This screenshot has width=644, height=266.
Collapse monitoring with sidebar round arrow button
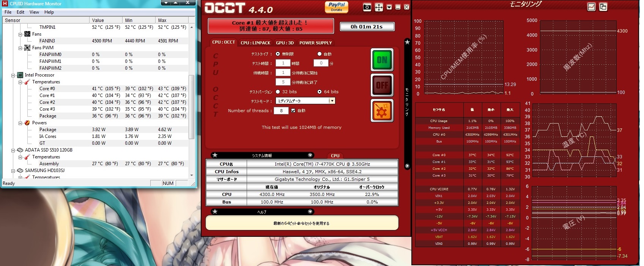[407, 166]
